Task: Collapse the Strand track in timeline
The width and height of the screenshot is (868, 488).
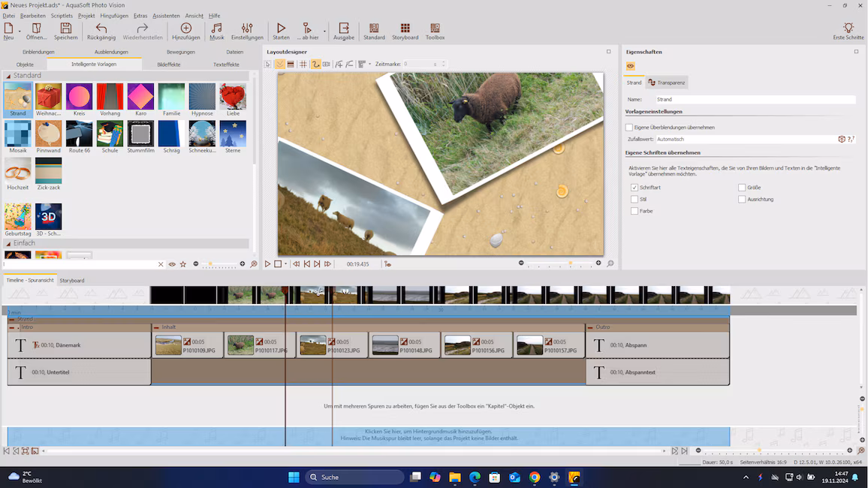Action: pyautogui.click(x=11, y=319)
